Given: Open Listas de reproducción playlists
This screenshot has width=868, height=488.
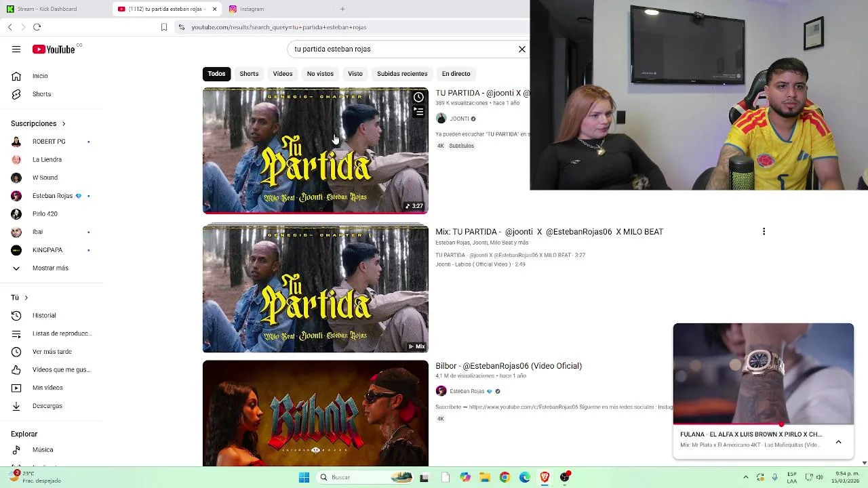Looking at the screenshot, I should (x=62, y=333).
